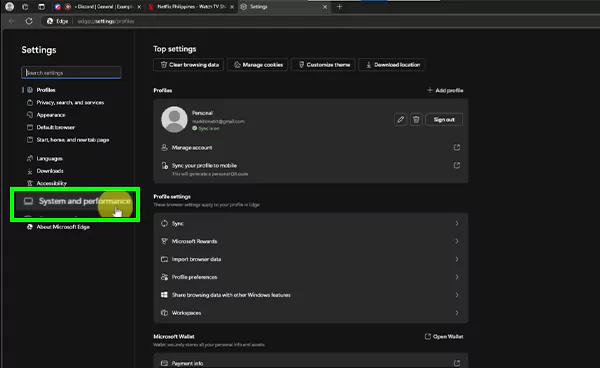This screenshot has width=600, height=368.
Task: Open Sync your profile to mobile link icon
Action: [457, 166]
